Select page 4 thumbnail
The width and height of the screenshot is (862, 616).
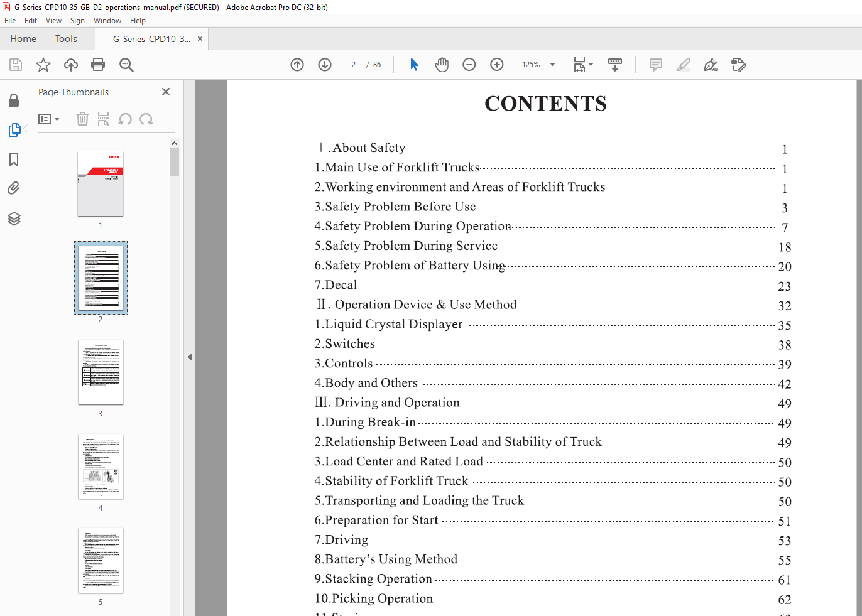tap(101, 467)
